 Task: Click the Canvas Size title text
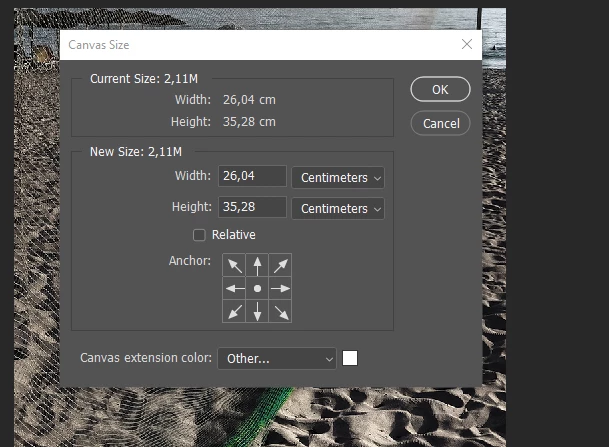99,45
